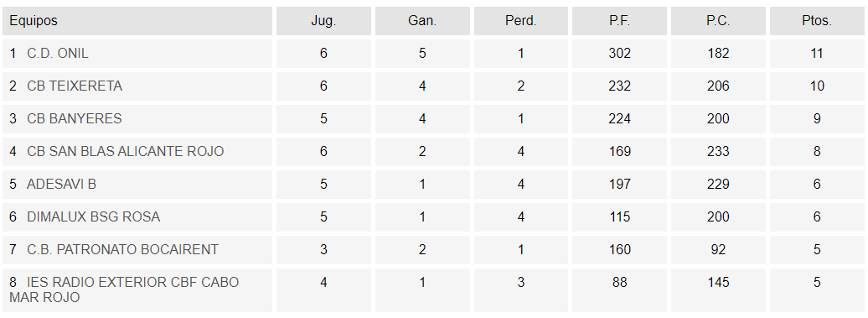Select the Perd. column header

(521, 21)
